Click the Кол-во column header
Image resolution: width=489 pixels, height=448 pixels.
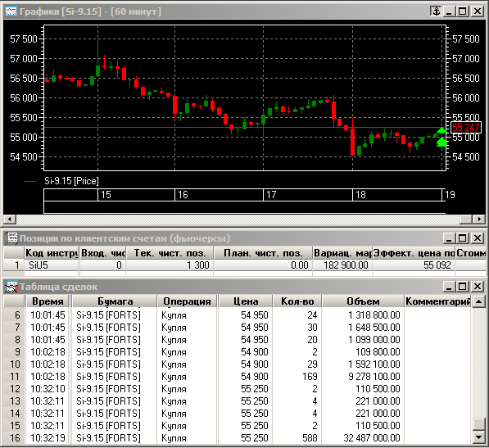pos(297,301)
